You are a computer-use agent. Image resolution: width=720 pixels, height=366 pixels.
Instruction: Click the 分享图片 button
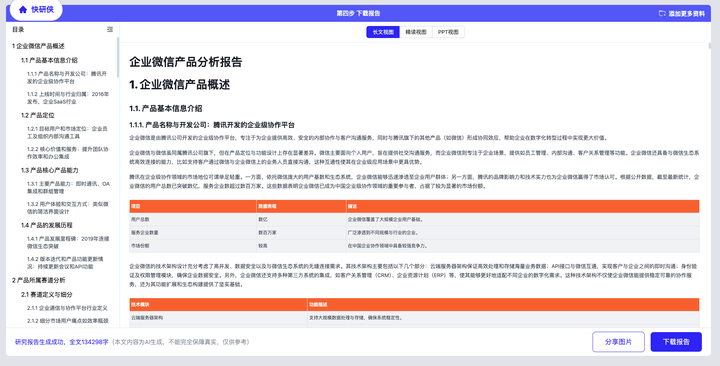pos(618,342)
